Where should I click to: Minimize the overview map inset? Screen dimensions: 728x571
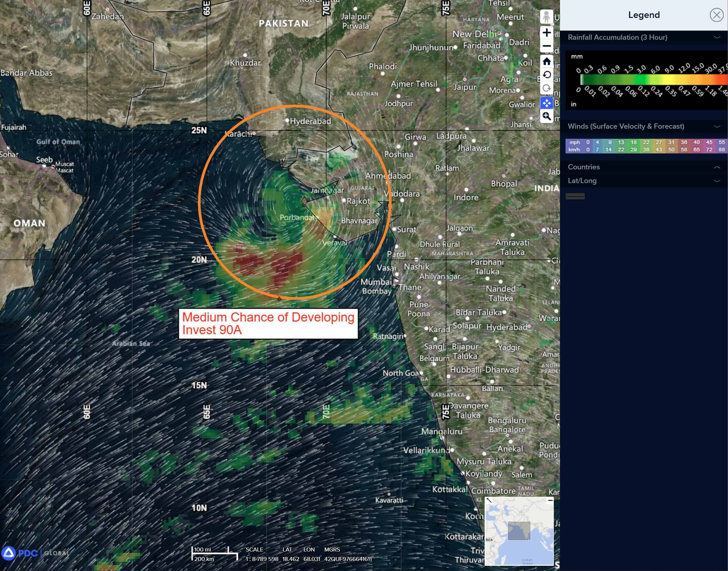550,500
